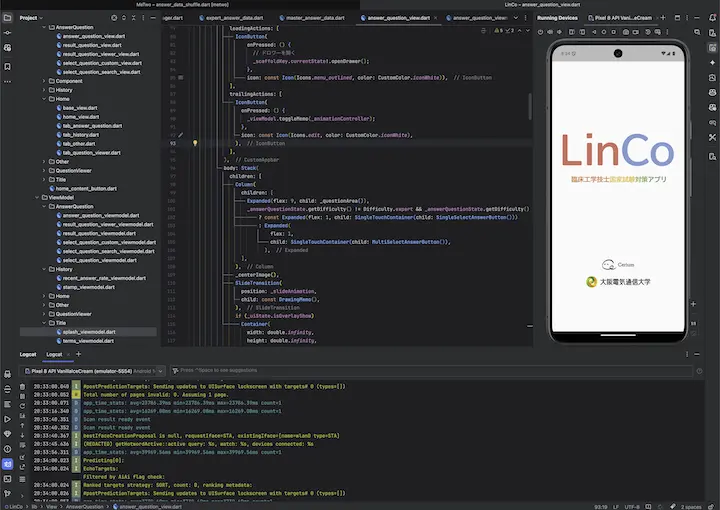Toggle Logcat pause (second left toolbar icon)
The height and width of the screenshot is (510, 720).
pyautogui.click(x=22, y=396)
